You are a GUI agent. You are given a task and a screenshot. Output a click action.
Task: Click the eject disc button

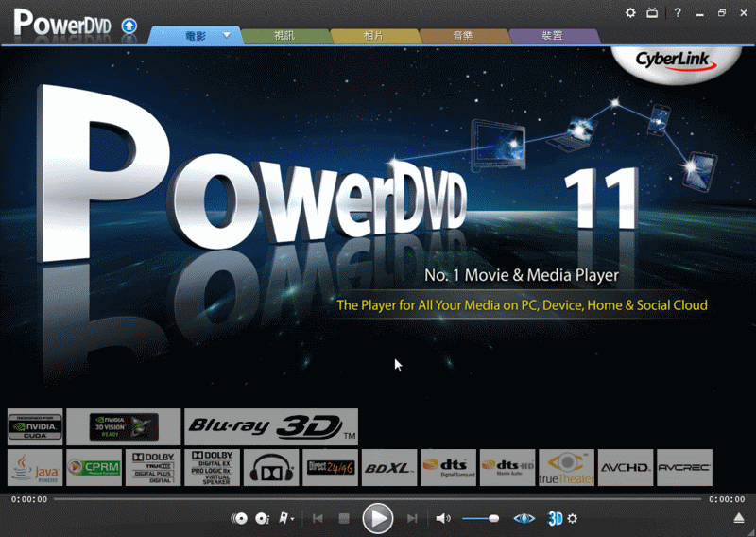click(739, 518)
